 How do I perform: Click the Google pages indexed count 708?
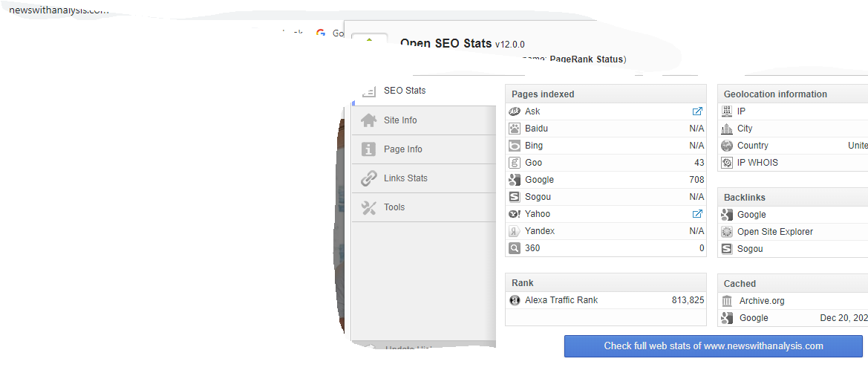(697, 180)
